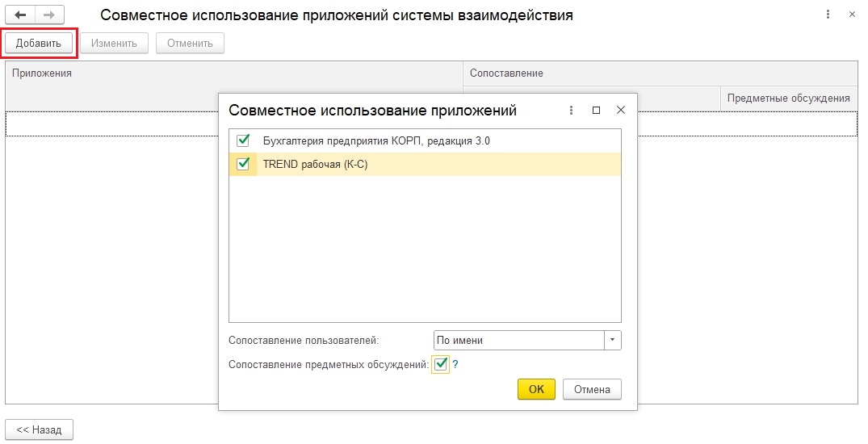The image size is (868, 444).
Task: Toggle Сопоставление предметных обсуждений checkbox
Action: pos(441,364)
